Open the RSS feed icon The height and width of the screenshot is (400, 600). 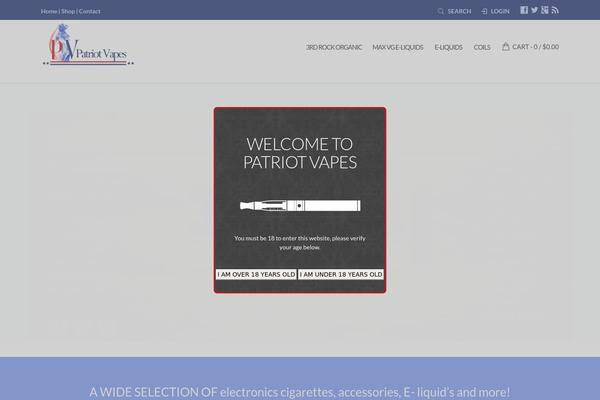click(555, 10)
